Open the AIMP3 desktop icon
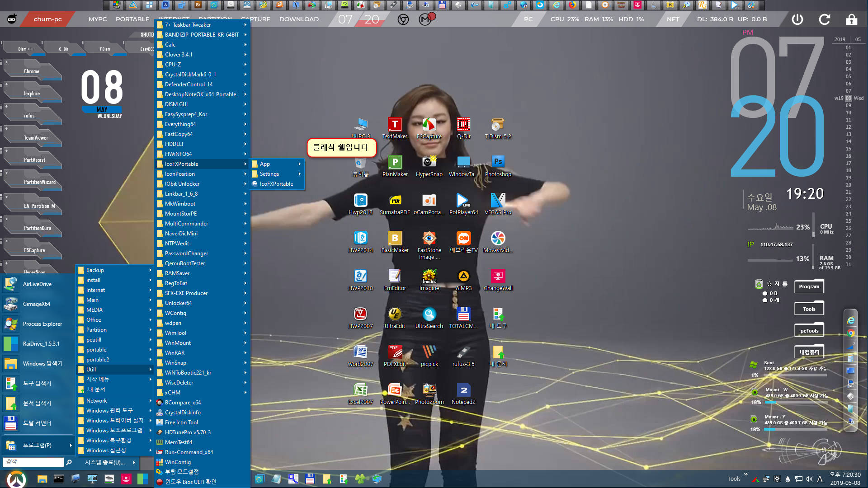This screenshot has height=488, width=868. (463, 280)
